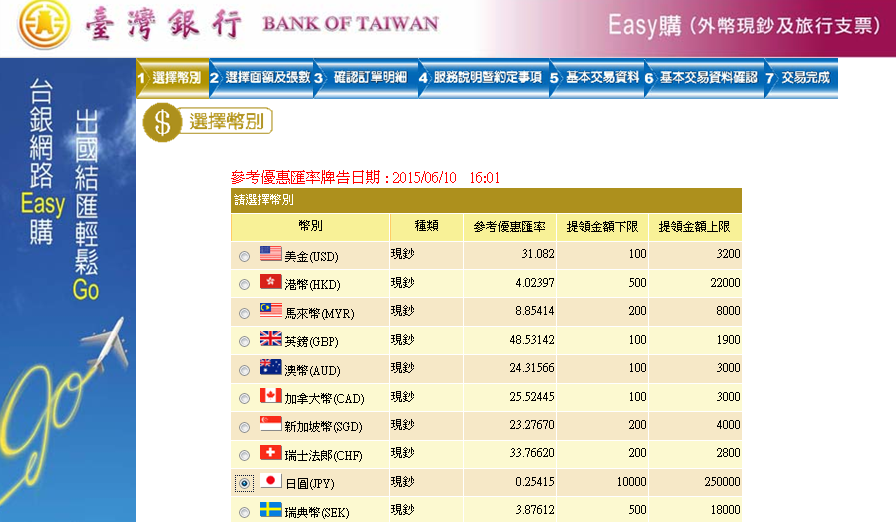Click the Easy購 header banner text

744,26
